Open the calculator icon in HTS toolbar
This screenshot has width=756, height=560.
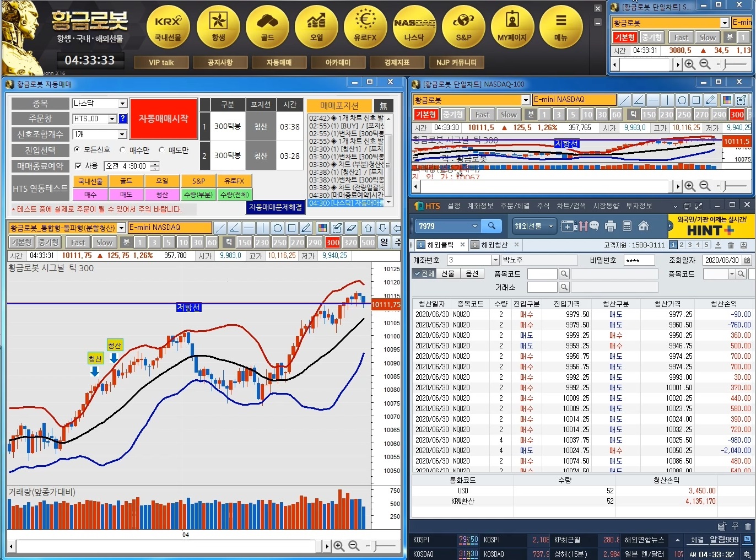627,226
